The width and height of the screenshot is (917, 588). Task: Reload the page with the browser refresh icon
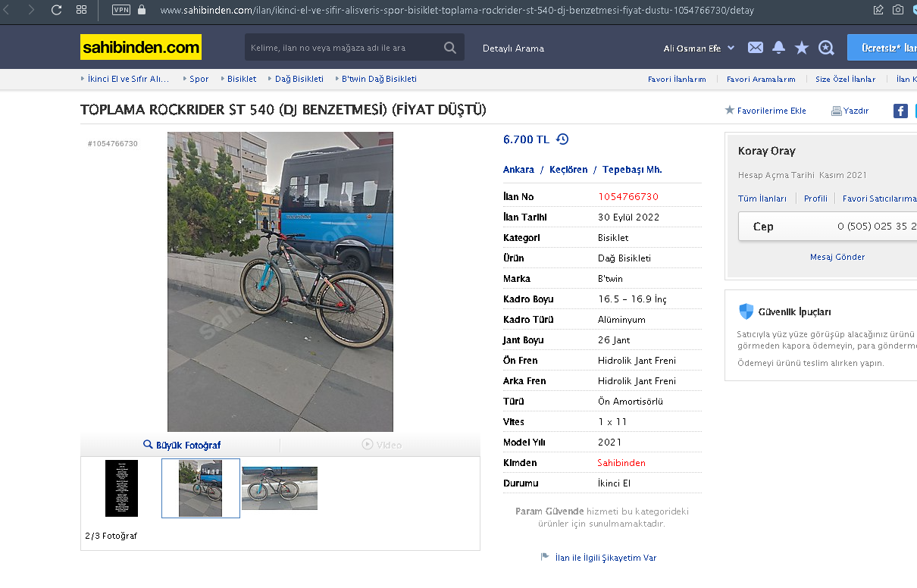pyautogui.click(x=56, y=10)
